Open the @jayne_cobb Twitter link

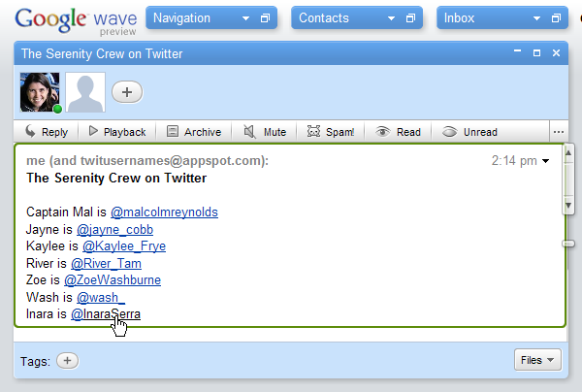coord(114,229)
